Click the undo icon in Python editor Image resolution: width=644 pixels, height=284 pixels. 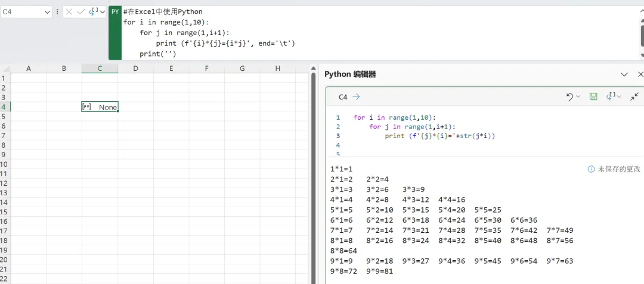(x=569, y=96)
